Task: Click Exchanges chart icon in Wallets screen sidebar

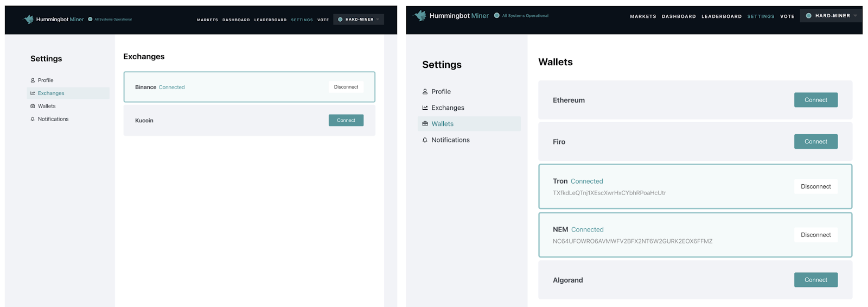Action: (x=425, y=108)
